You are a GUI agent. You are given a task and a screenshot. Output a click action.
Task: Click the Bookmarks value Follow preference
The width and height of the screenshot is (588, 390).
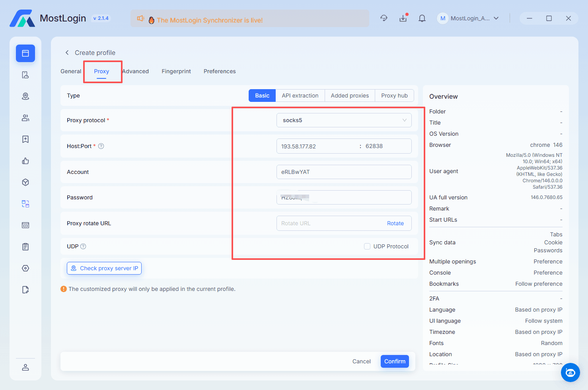pos(539,284)
